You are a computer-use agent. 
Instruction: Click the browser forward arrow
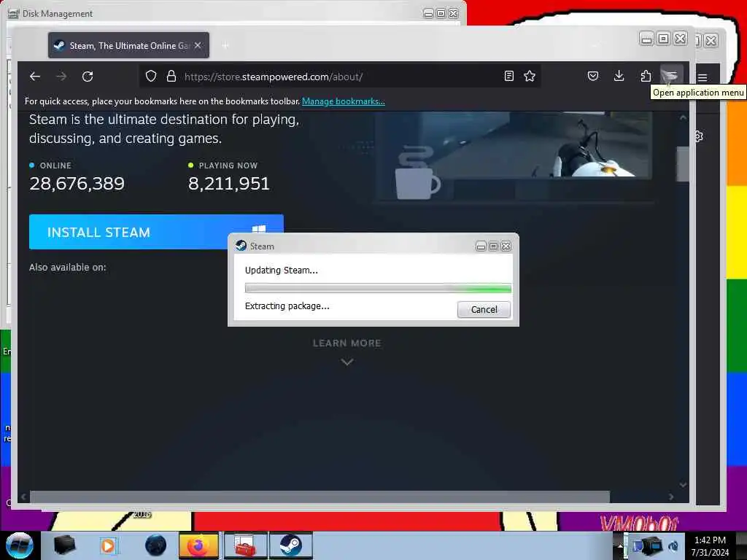pyautogui.click(x=61, y=76)
